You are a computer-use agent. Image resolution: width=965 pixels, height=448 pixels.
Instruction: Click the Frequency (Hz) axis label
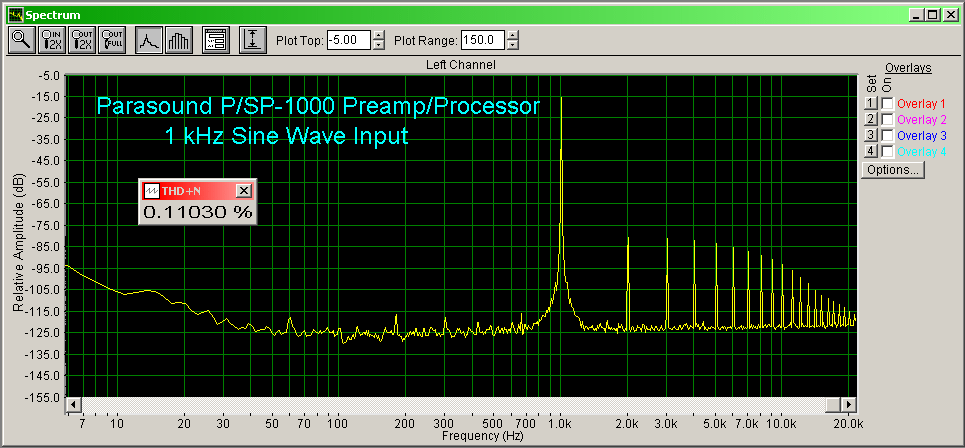tap(482, 436)
